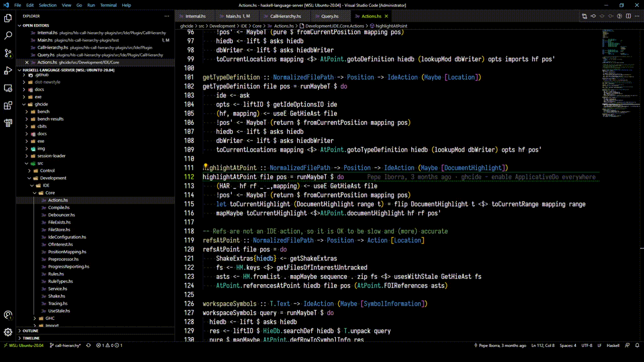Open the Explorer view in activity bar

8,18
